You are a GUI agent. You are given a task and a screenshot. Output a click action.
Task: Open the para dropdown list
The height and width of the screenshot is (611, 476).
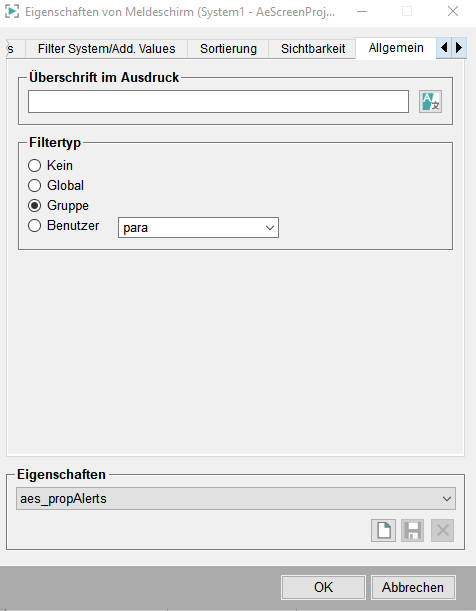point(198,228)
